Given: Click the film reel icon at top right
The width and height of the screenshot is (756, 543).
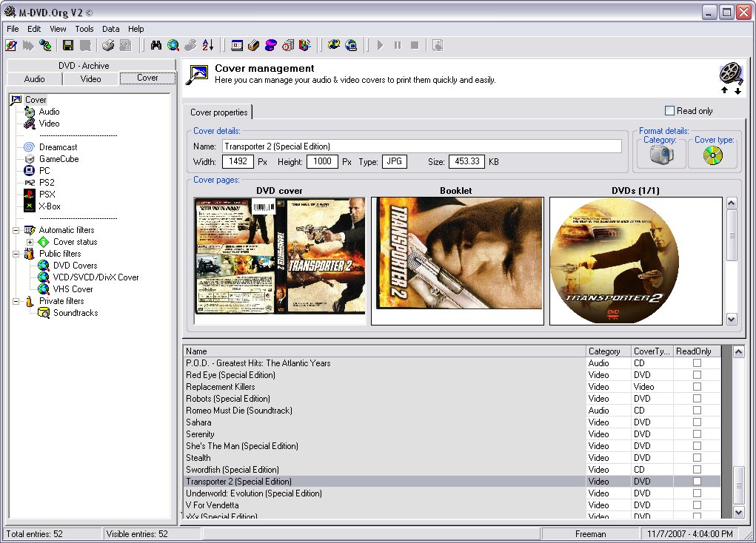Looking at the screenshot, I should tap(731, 74).
